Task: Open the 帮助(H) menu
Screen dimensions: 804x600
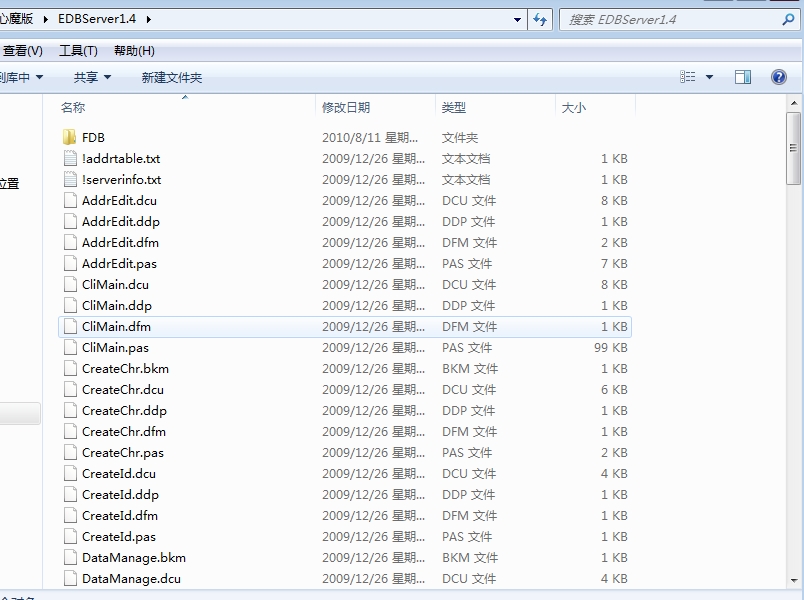Action: [134, 51]
